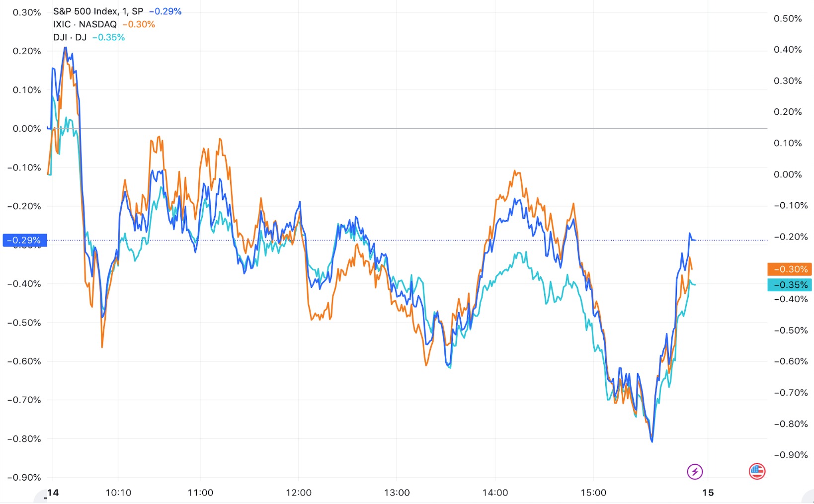Click the 0.00% left scale label

(27, 129)
